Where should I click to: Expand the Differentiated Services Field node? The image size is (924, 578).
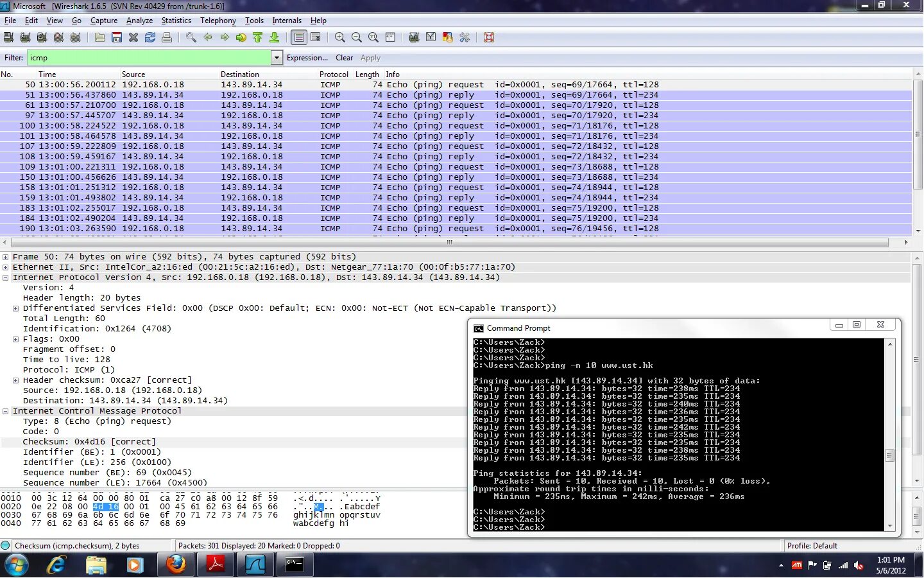click(x=16, y=308)
